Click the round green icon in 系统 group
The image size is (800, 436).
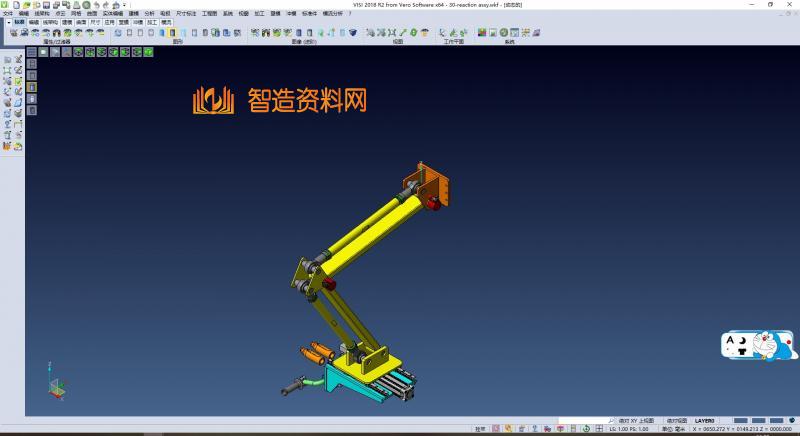[x=504, y=33]
